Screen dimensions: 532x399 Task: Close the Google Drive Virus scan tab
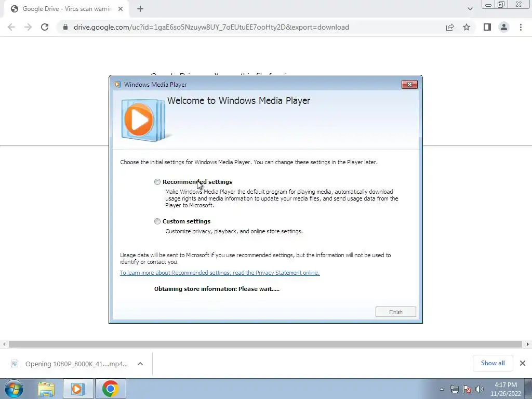tap(121, 9)
